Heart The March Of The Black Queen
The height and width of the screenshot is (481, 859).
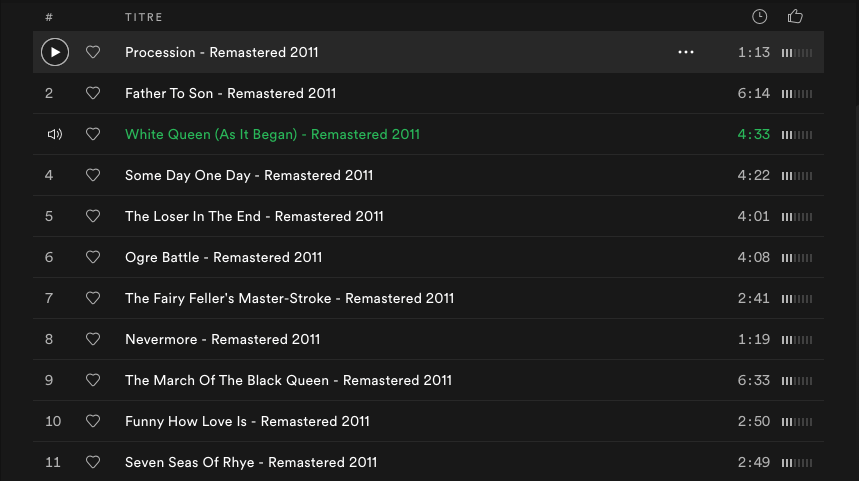pyautogui.click(x=93, y=380)
